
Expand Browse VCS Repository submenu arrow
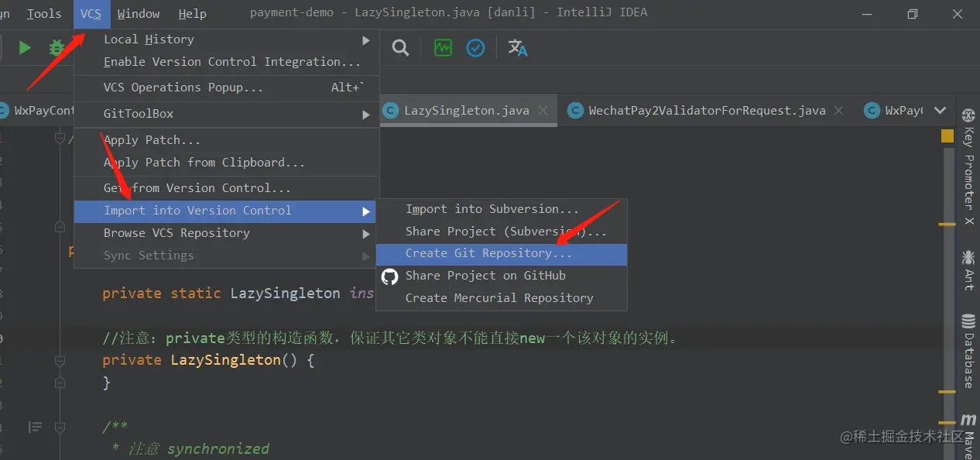coord(366,233)
